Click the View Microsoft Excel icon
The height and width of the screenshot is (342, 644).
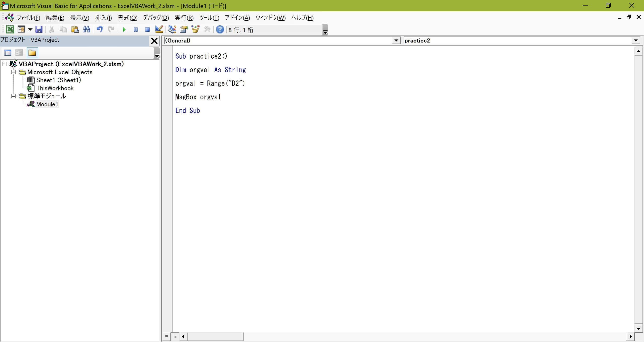point(10,30)
